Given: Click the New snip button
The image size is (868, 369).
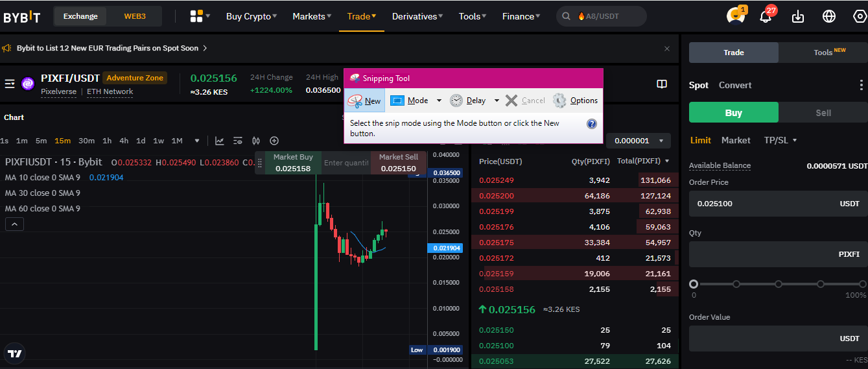Looking at the screenshot, I should pos(364,101).
